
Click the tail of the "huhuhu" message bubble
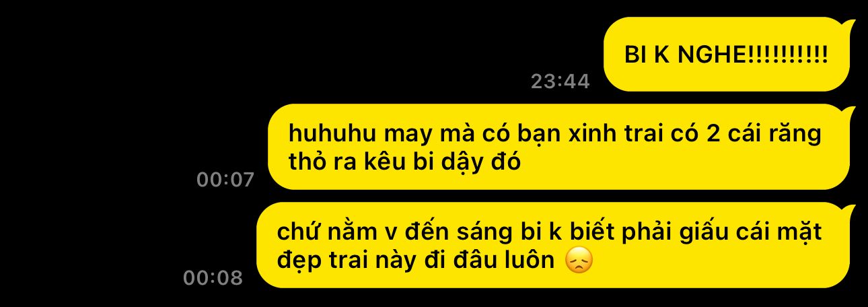coord(850,113)
